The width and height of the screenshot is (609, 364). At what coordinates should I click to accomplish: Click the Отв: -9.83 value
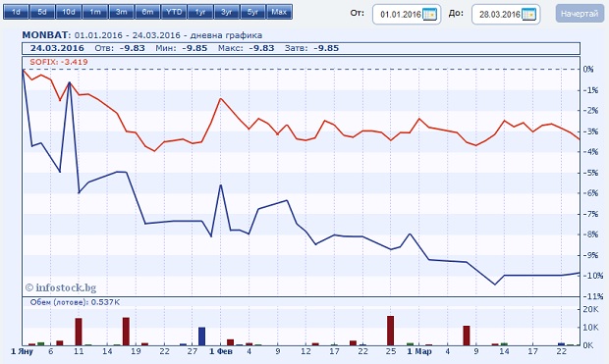(x=120, y=48)
